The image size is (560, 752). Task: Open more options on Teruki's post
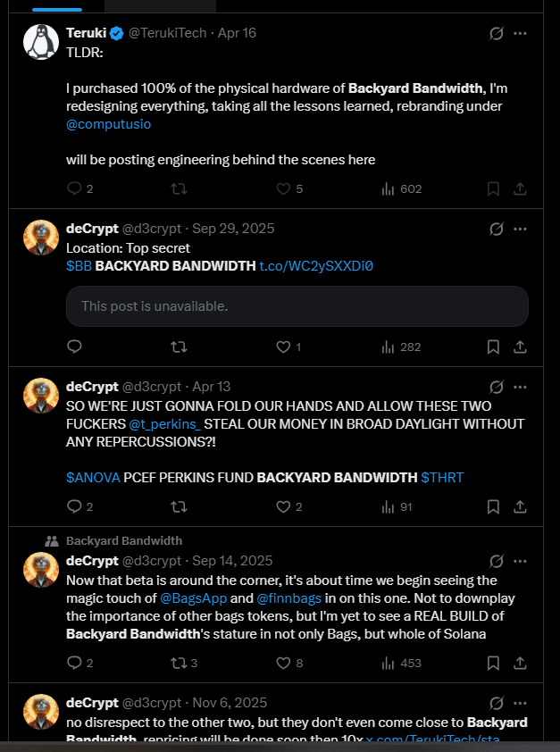coord(520,33)
